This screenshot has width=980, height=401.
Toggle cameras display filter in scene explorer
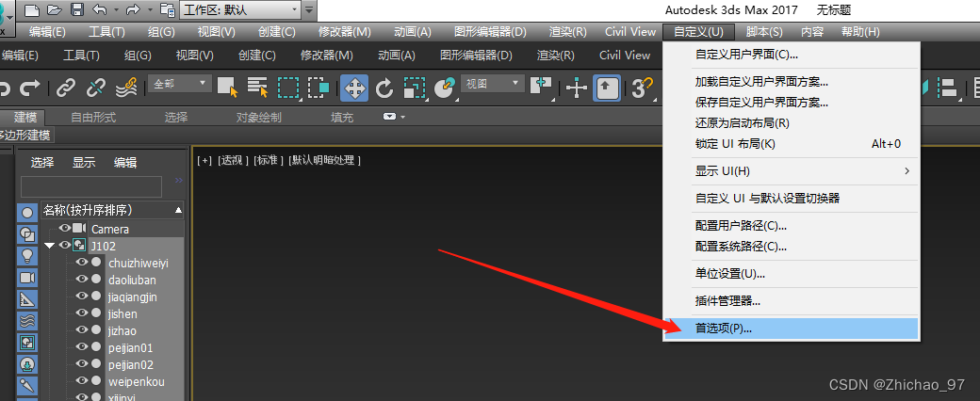click(27, 278)
